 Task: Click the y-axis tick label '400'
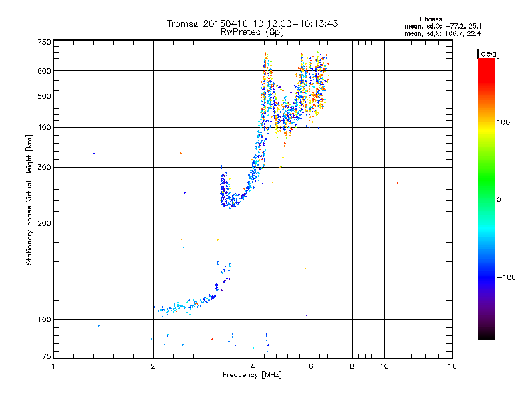(44, 127)
